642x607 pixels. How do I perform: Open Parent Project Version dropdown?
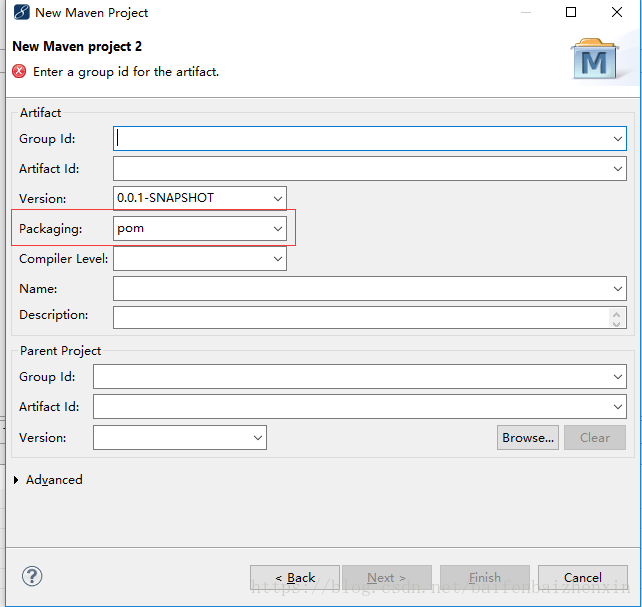coord(258,438)
